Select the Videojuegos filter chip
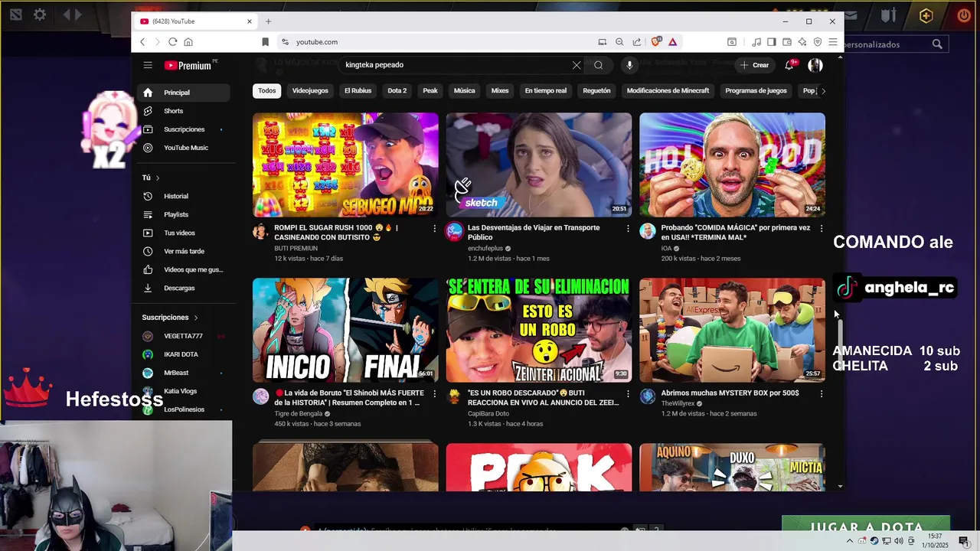 pyautogui.click(x=310, y=90)
